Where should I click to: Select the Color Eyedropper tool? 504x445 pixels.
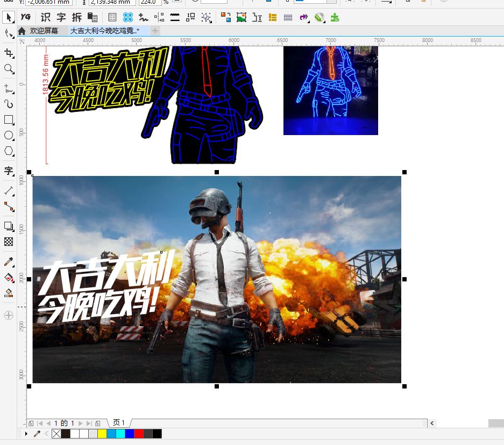(x=9, y=262)
